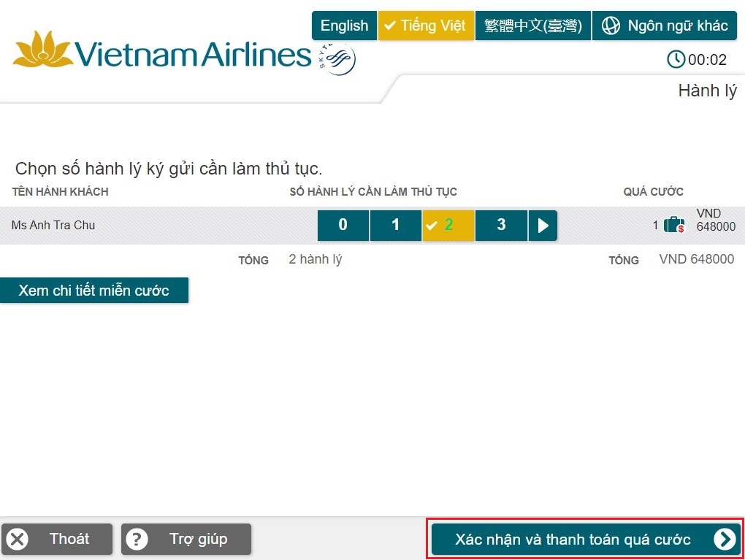The image size is (745, 560).
Task: Click the globe icon for other languages
Action: [x=611, y=26]
